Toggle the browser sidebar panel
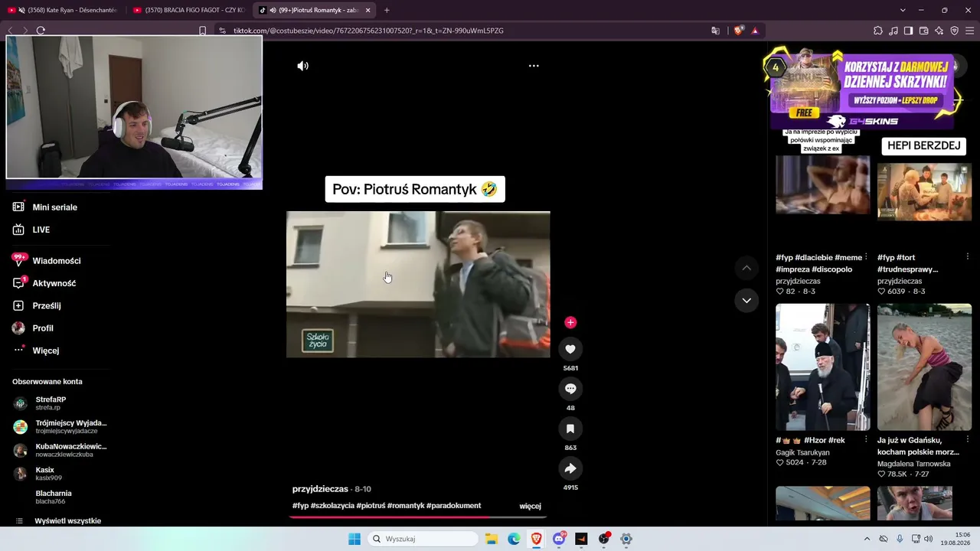The image size is (980, 551). coord(908,31)
